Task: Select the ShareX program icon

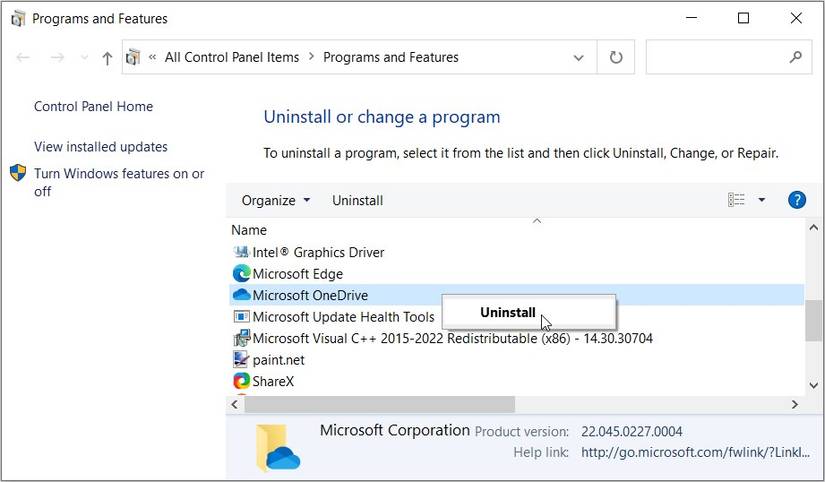Action: (241, 381)
